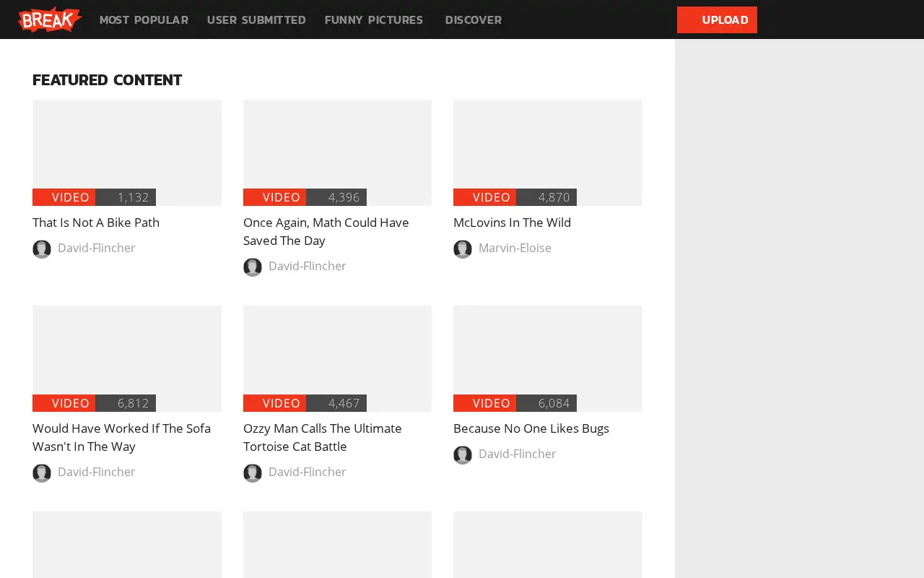Click the red Upload button
Screen dimensions: 924x578
click(717, 20)
